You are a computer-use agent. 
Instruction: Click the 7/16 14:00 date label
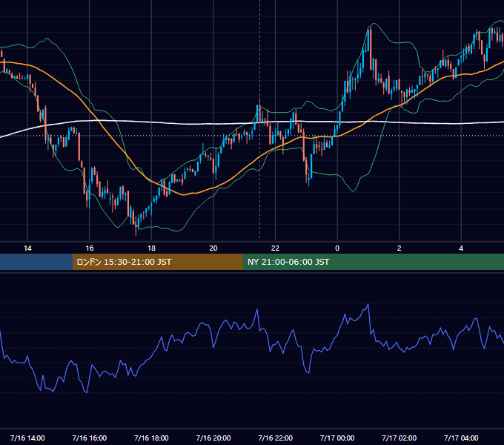click(27, 438)
